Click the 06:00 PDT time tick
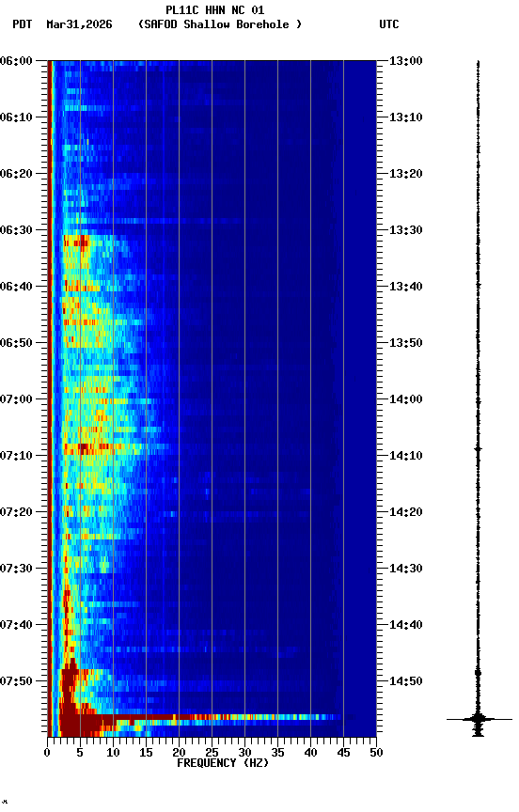Viewport: 519px width, 812px height. tap(16, 61)
